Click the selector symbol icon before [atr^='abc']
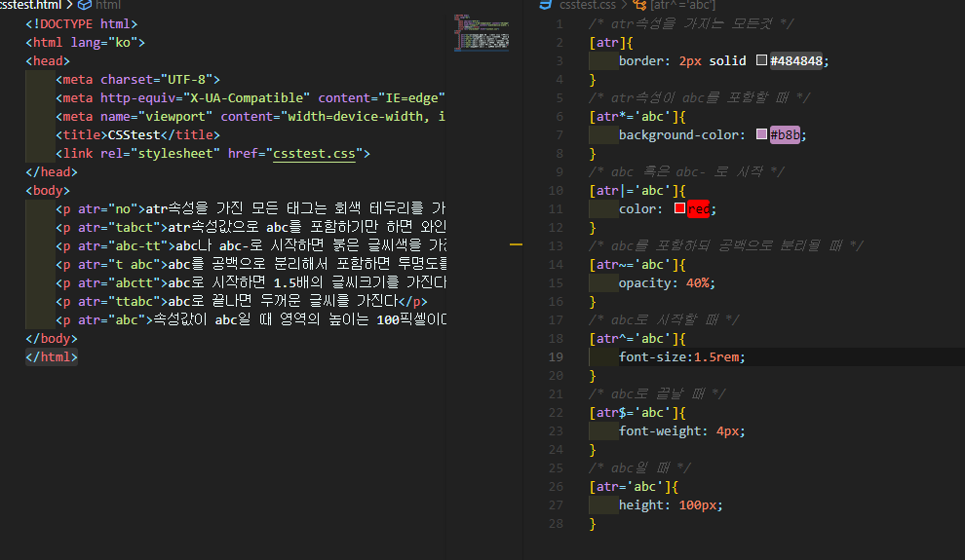The height and width of the screenshot is (560, 965). [640, 5]
